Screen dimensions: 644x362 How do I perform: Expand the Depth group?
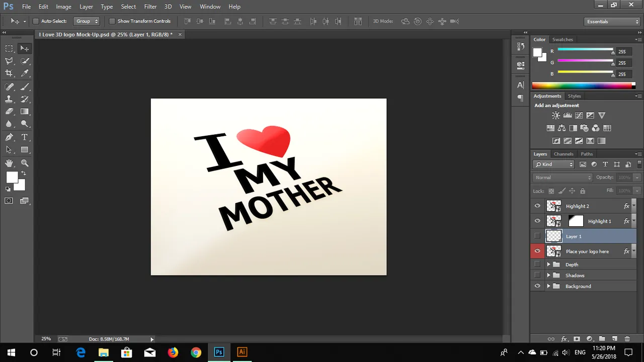pyautogui.click(x=548, y=264)
